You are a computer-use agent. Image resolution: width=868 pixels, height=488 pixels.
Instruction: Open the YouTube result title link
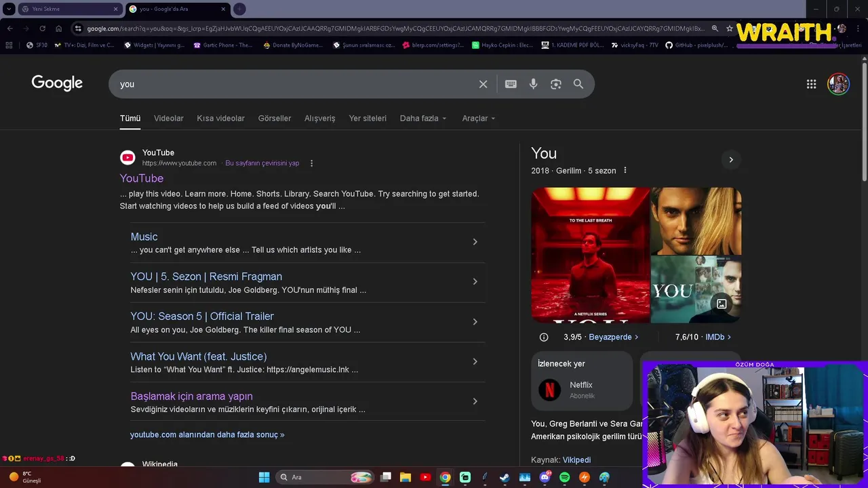click(x=142, y=178)
